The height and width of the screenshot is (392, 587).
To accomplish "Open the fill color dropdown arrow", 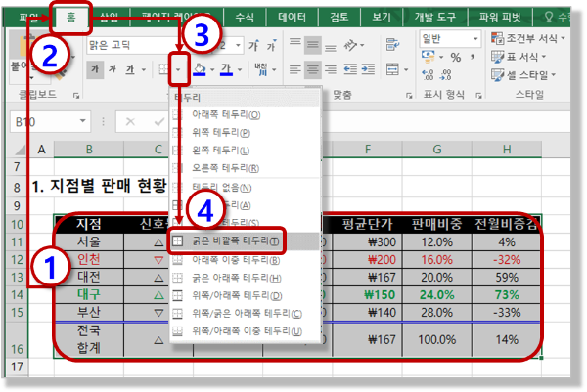I will click(212, 69).
